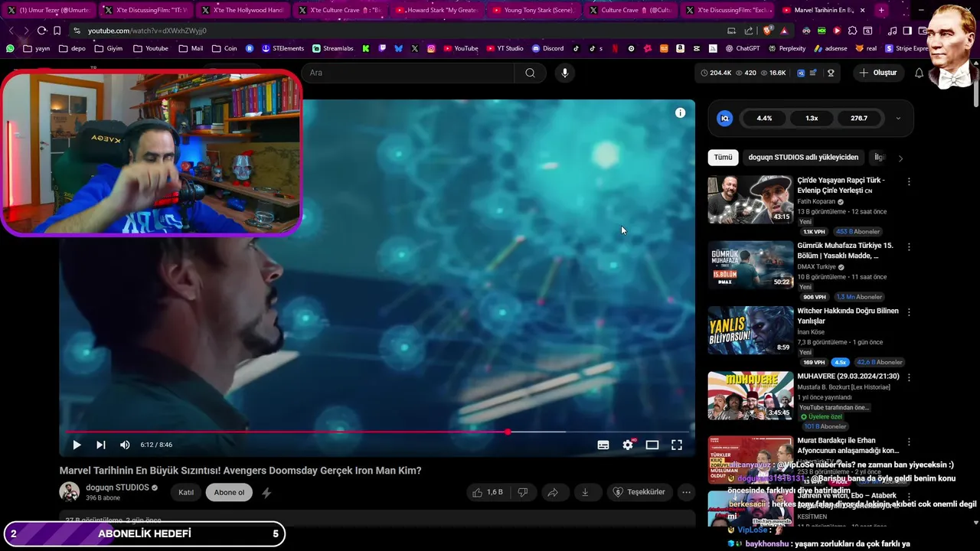Open options for Gümrük Muhafaza video

(909, 246)
